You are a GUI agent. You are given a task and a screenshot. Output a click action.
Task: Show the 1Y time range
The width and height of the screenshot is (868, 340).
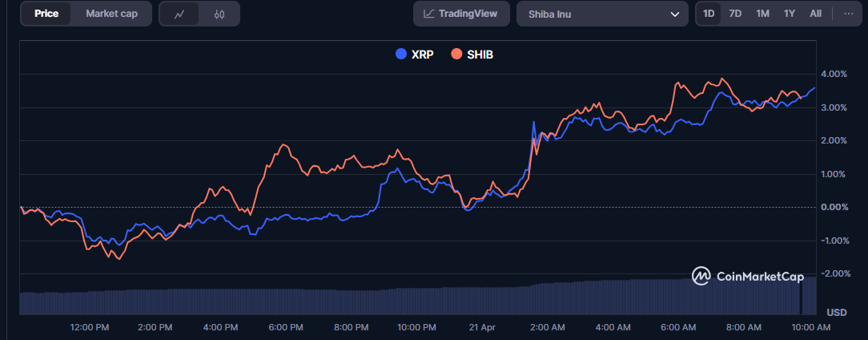pyautogui.click(x=790, y=14)
